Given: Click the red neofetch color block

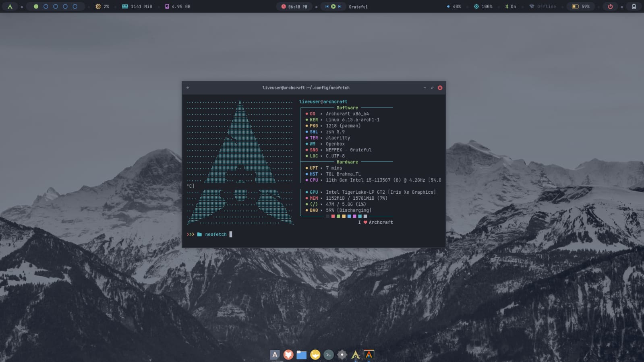Looking at the screenshot, I should (333, 216).
